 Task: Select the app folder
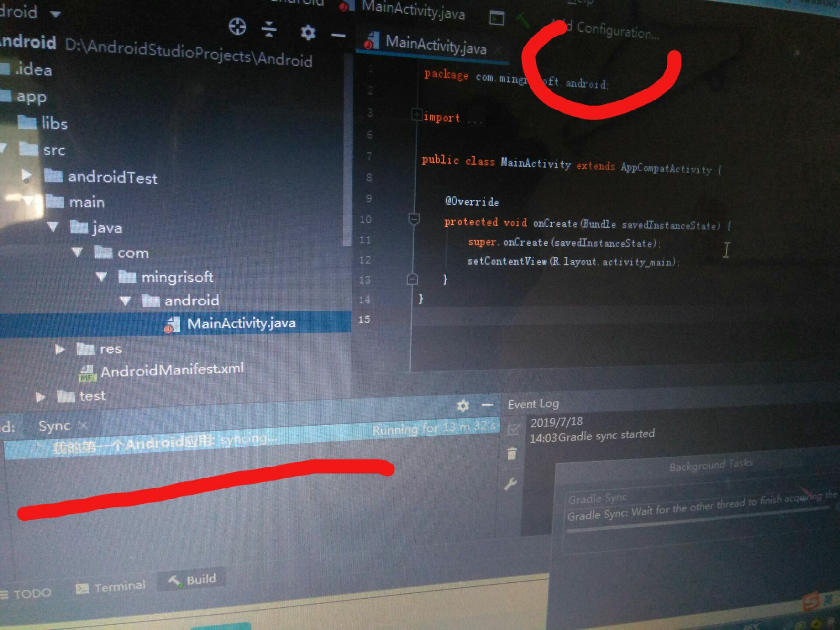[31, 96]
